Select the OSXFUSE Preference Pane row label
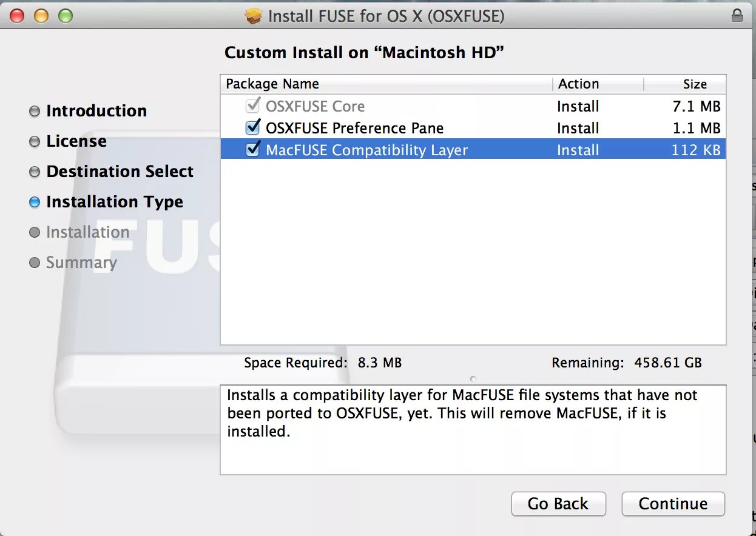Image resolution: width=756 pixels, height=536 pixels. (x=354, y=129)
